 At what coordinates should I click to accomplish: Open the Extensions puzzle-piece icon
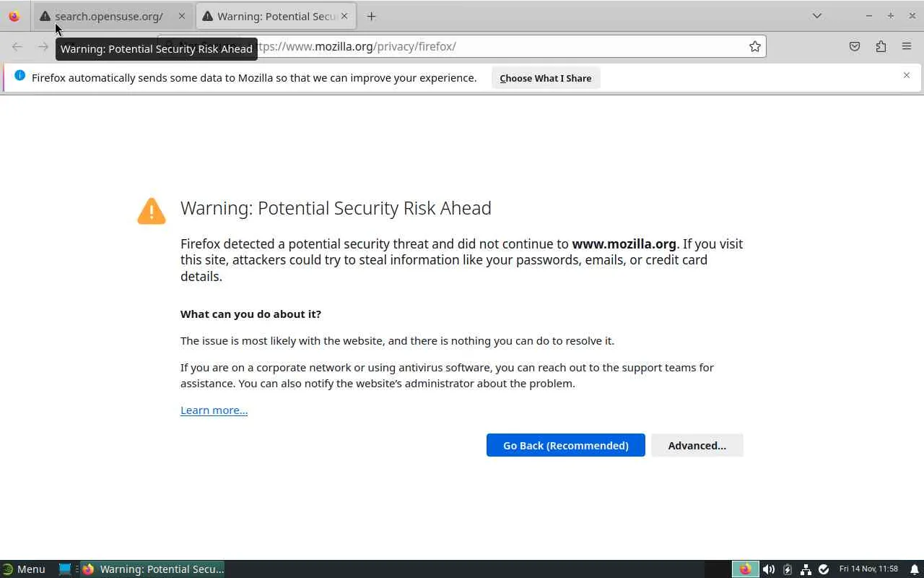pos(881,46)
